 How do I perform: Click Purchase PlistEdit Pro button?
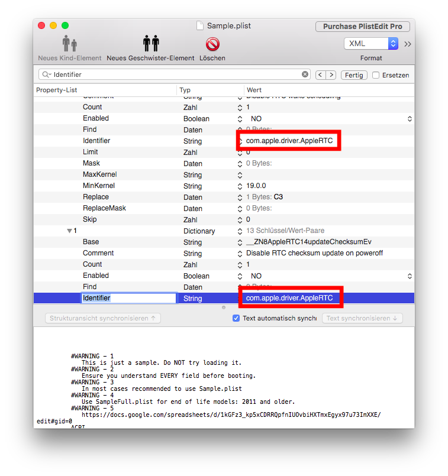[363, 27]
